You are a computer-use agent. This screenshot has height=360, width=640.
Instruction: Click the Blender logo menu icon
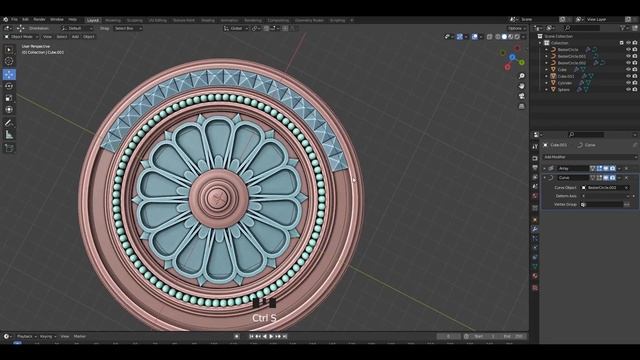tap(5, 20)
